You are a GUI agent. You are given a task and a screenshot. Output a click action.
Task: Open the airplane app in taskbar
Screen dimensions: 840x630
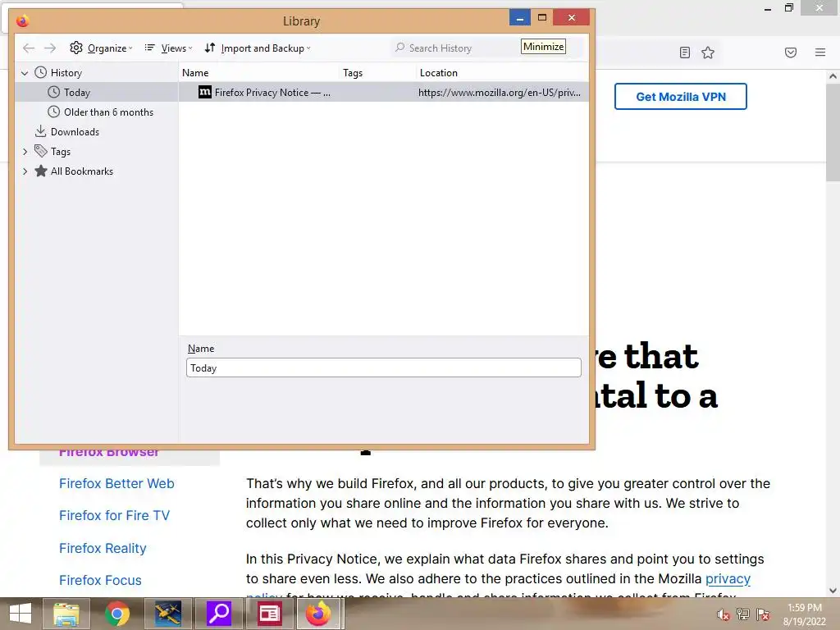click(x=167, y=614)
